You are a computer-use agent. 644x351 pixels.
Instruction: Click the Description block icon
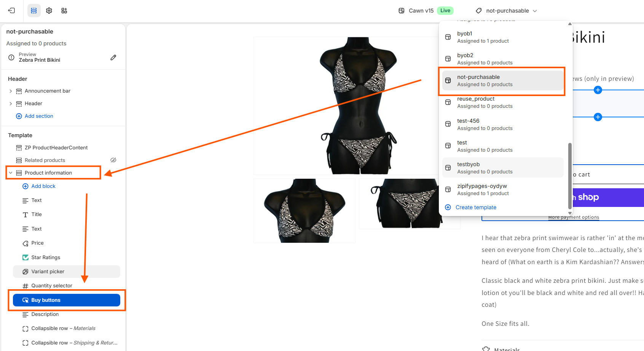(x=26, y=314)
